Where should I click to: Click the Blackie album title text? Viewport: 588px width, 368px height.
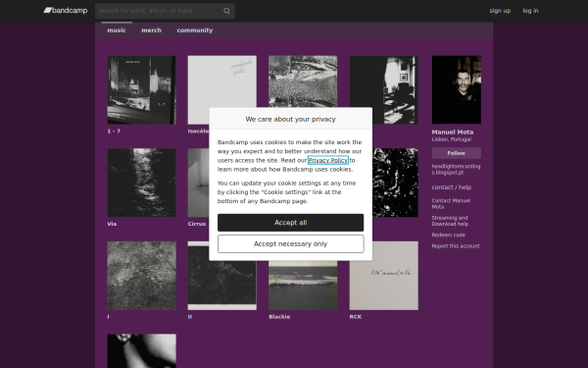[279, 317]
